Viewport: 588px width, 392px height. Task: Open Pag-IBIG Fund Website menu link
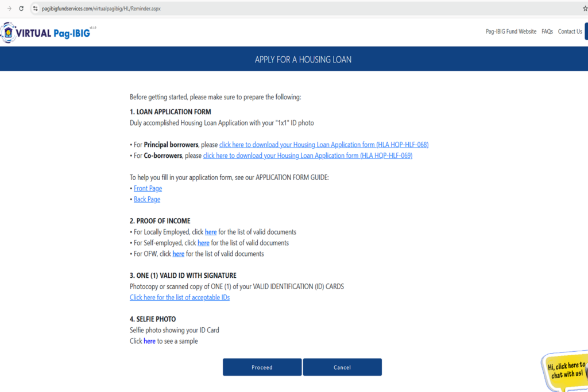[x=510, y=32]
